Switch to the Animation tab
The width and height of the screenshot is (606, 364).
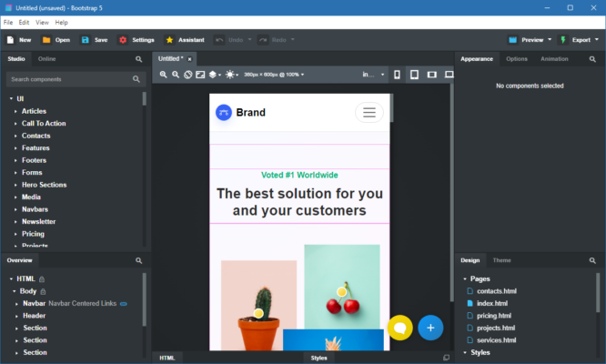(x=554, y=59)
